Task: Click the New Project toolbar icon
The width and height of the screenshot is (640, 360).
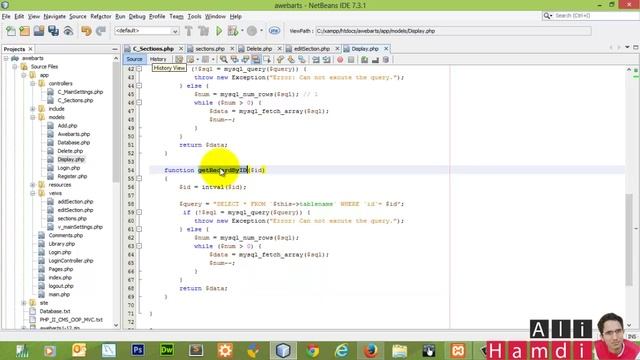Action: point(24,31)
